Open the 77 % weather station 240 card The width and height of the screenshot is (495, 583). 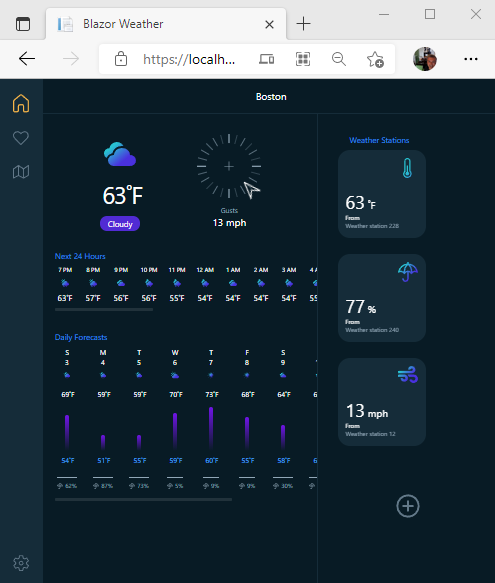pos(382,298)
